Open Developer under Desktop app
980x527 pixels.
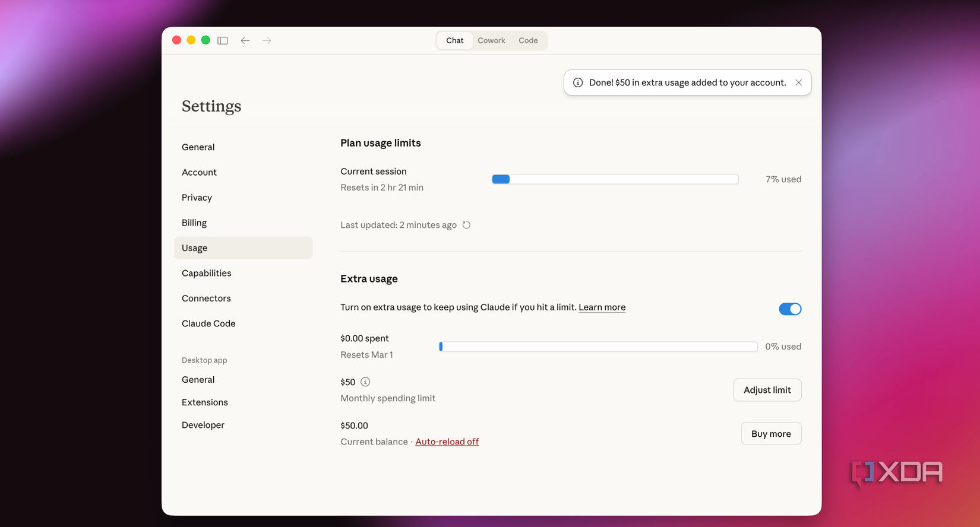[203, 425]
